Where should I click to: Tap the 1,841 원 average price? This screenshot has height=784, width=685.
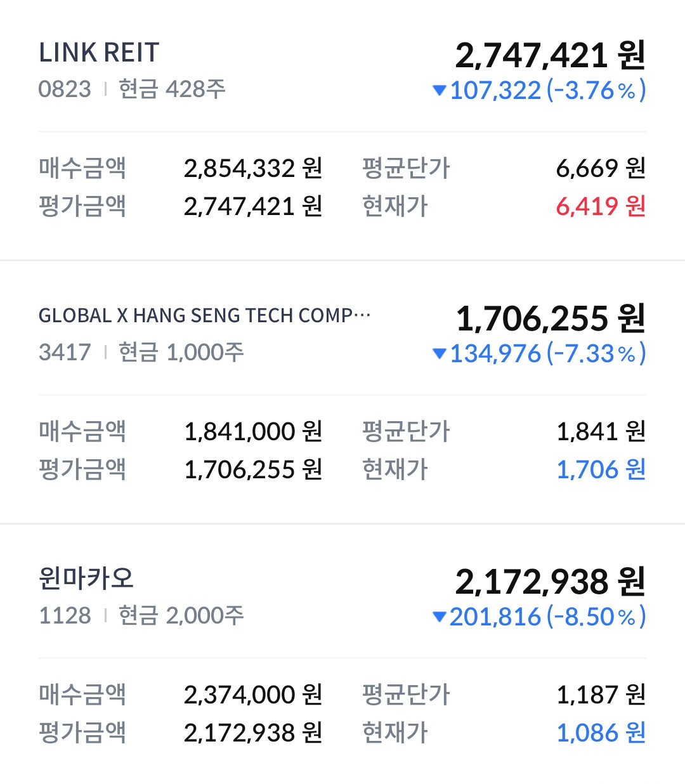[x=600, y=431]
